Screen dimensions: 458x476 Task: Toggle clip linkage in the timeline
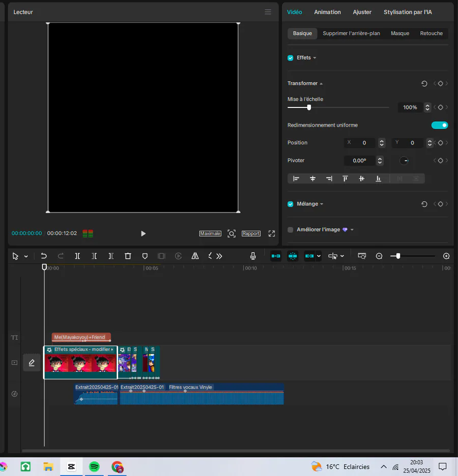coord(309,256)
